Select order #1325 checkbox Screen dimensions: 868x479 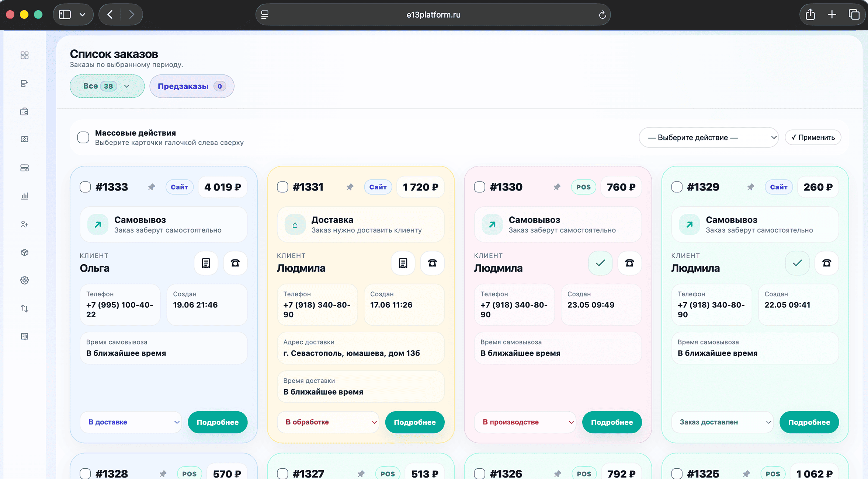(x=677, y=473)
